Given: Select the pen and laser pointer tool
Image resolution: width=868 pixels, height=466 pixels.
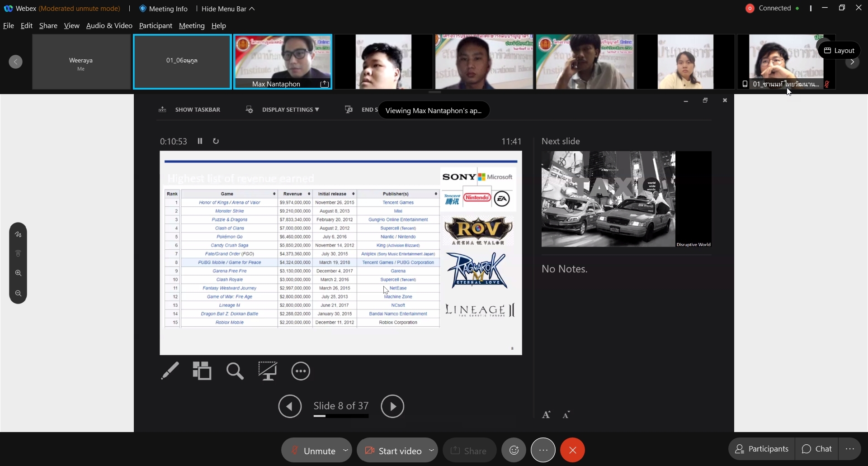Looking at the screenshot, I should [170, 371].
